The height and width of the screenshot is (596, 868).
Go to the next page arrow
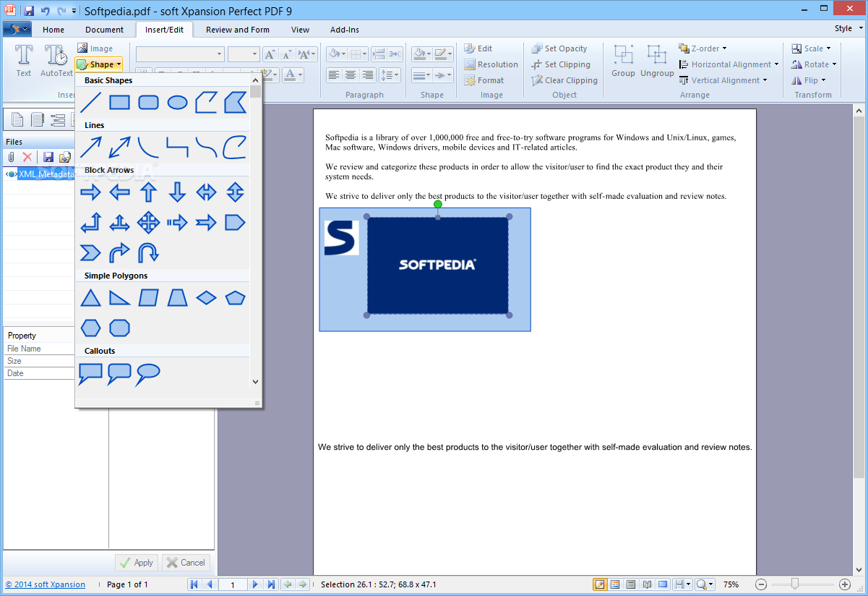(x=255, y=584)
